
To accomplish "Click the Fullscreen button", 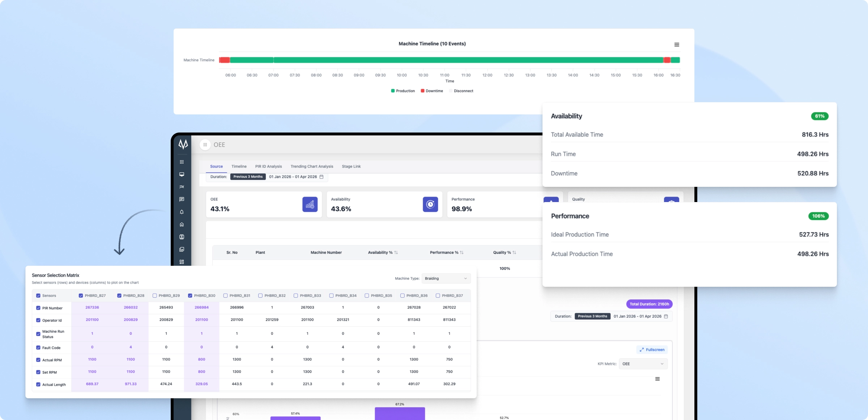I will tap(652, 350).
